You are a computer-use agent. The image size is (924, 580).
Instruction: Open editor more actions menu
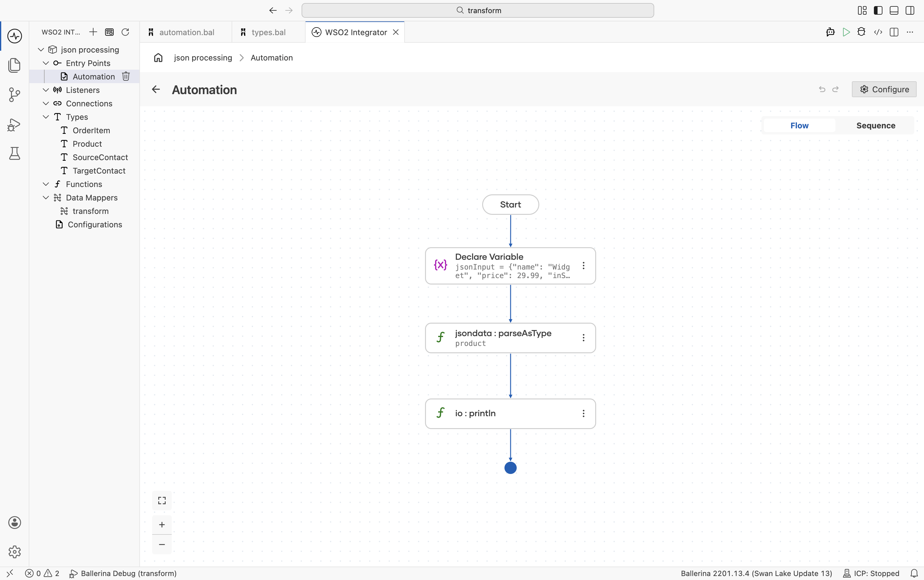click(x=910, y=32)
